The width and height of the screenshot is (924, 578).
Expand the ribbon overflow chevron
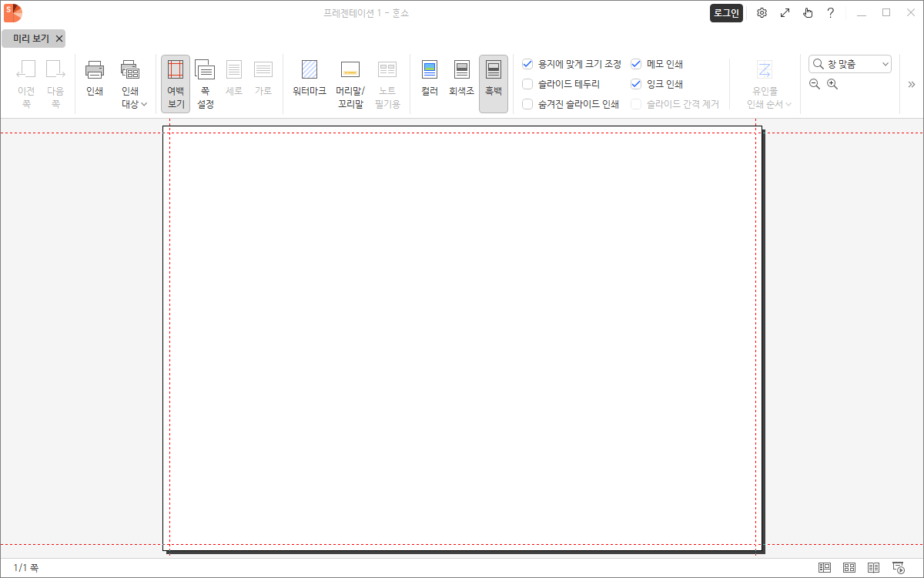[912, 84]
